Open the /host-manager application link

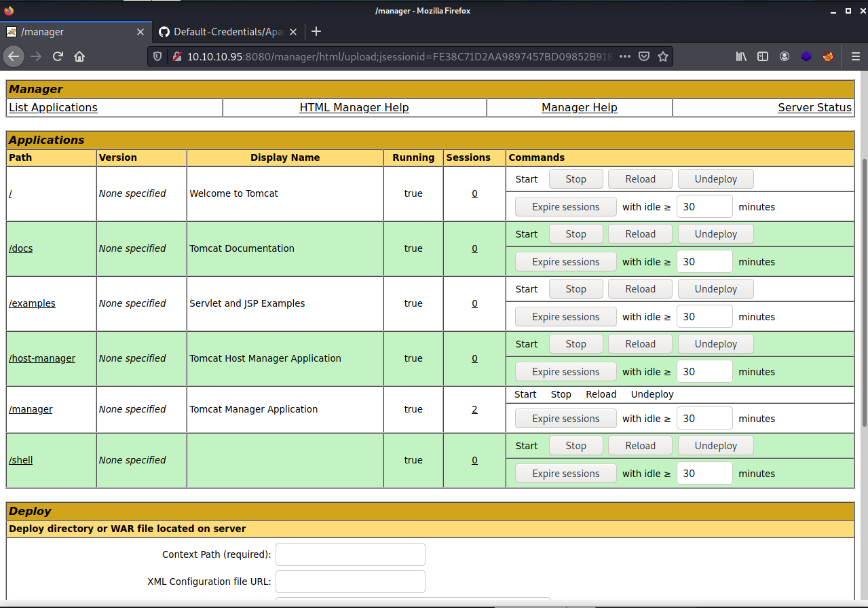tap(42, 358)
